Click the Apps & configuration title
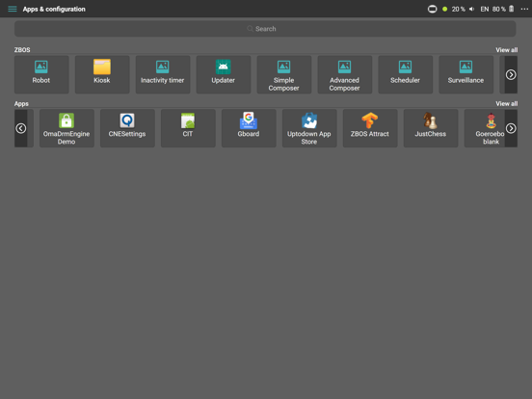Image resolution: width=532 pixels, height=399 pixels. point(54,10)
